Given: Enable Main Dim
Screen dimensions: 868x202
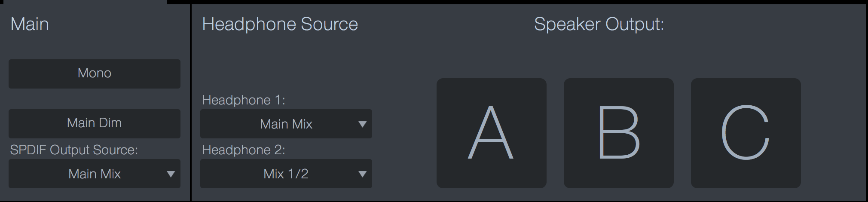Looking at the screenshot, I should coord(95,123).
